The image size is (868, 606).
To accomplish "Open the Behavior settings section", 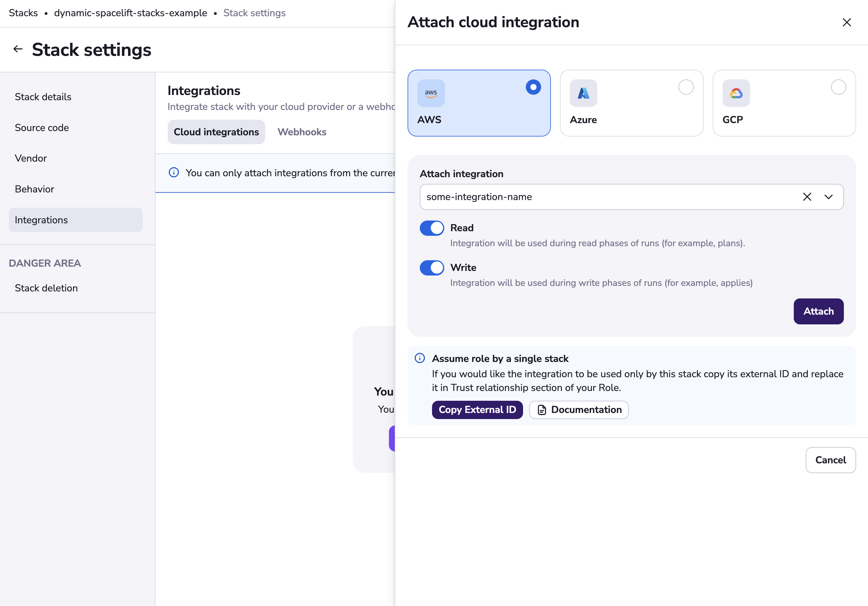I will click(35, 189).
